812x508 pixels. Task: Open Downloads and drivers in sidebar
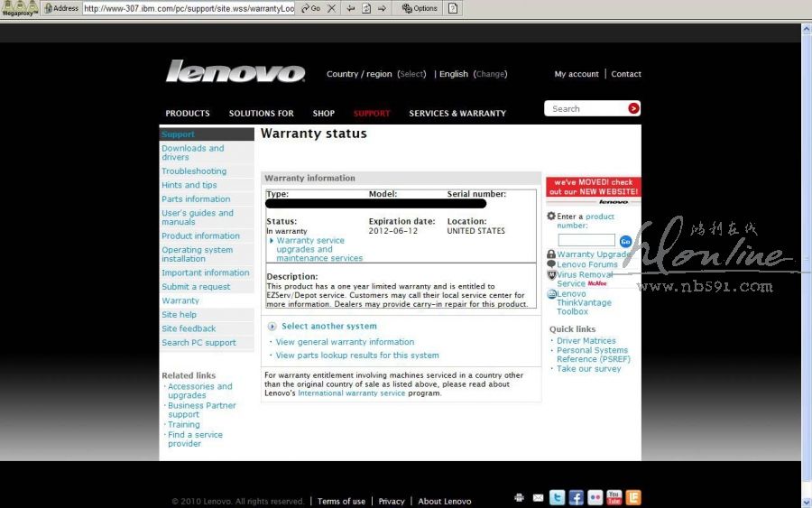coord(193,152)
